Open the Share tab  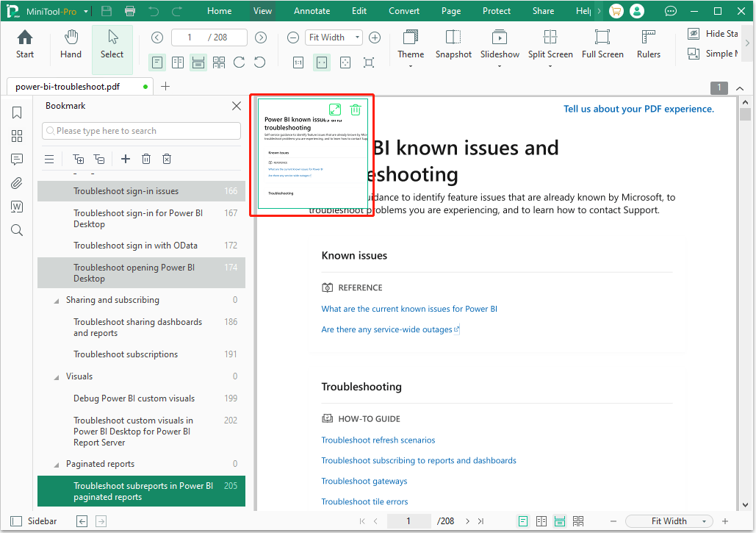(544, 10)
